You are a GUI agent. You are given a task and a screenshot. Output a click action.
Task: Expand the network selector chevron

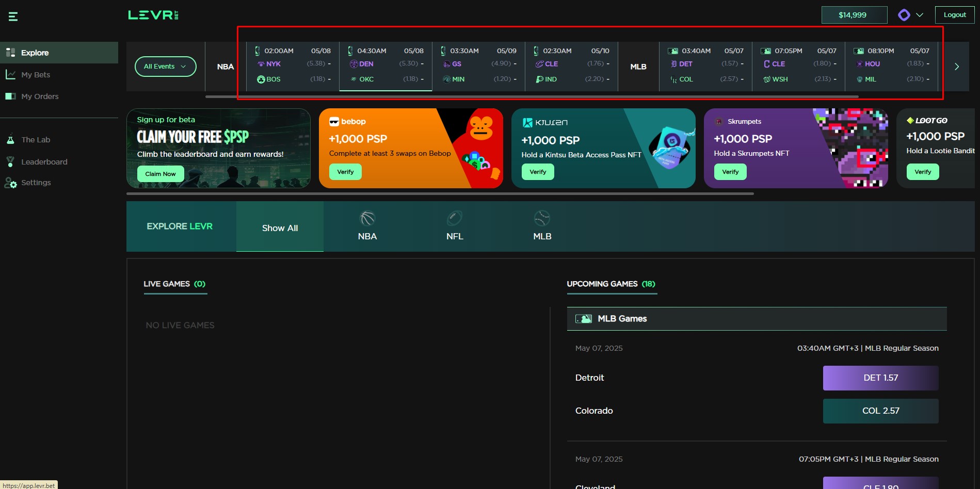(x=919, y=15)
